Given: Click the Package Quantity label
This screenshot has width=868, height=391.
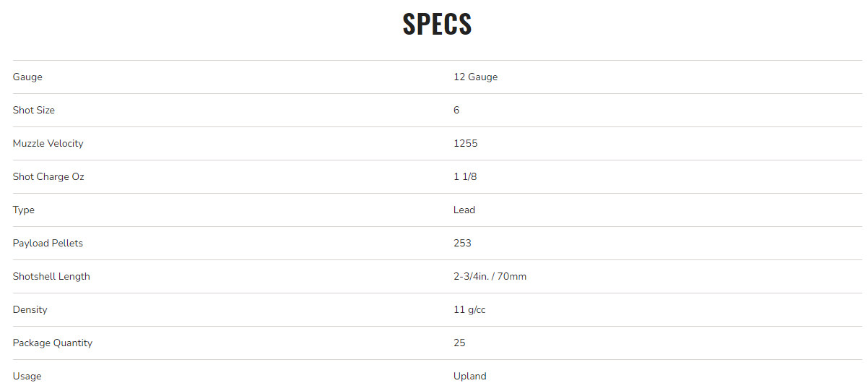Looking at the screenshot, I should pyautogui.click(x=53, y=343).
